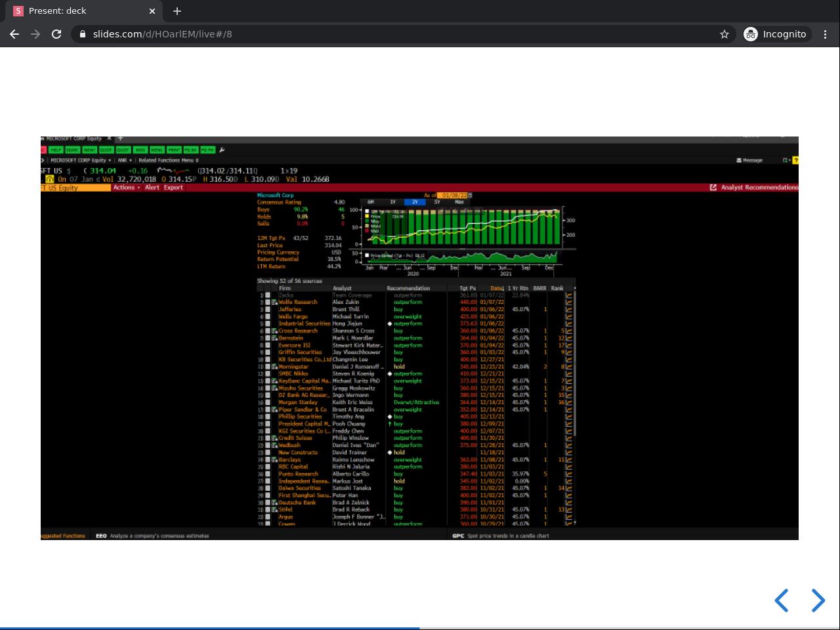
Task: Select the Evercore ISI row checkbox
Action: click(268, 345)
